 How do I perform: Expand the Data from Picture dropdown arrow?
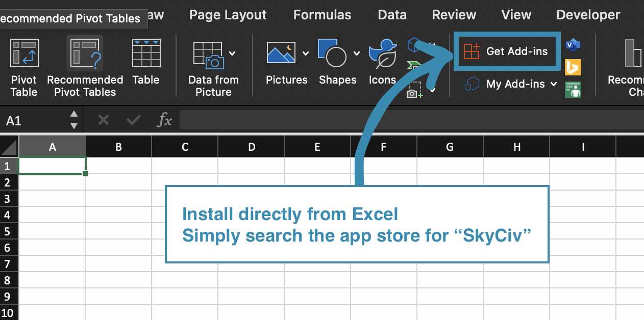coord(232,53)
